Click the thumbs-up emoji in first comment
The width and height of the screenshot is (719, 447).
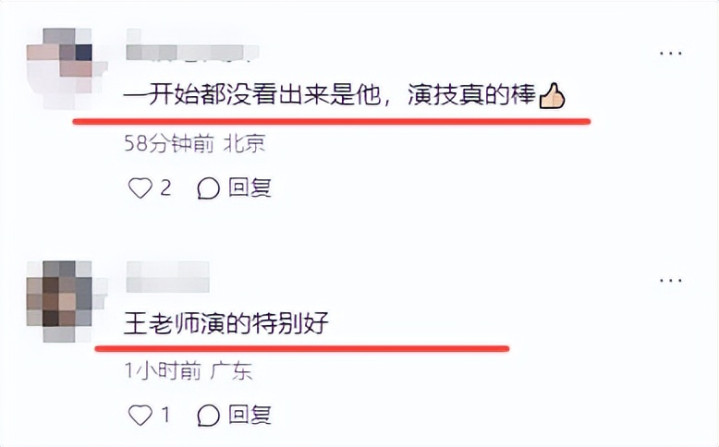552,96
